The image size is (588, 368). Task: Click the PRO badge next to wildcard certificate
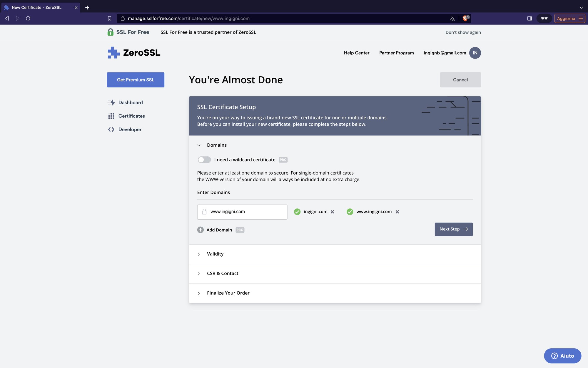tap(283, 160)
